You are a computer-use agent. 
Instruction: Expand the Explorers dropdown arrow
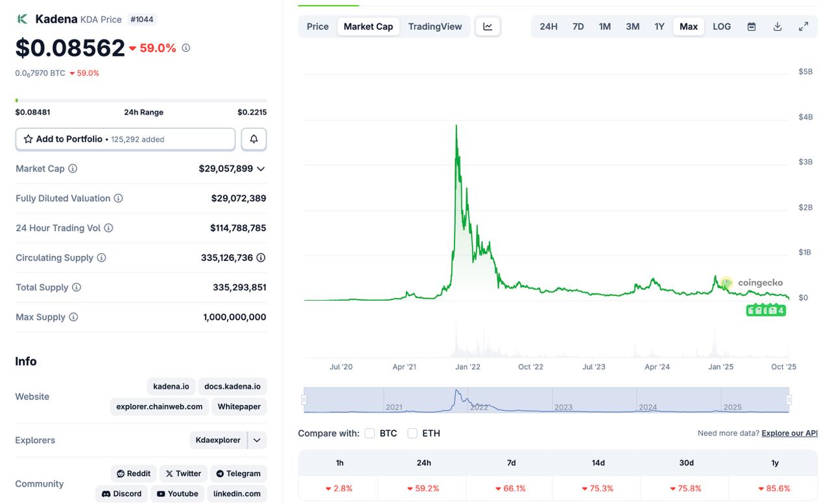point(257,441)
